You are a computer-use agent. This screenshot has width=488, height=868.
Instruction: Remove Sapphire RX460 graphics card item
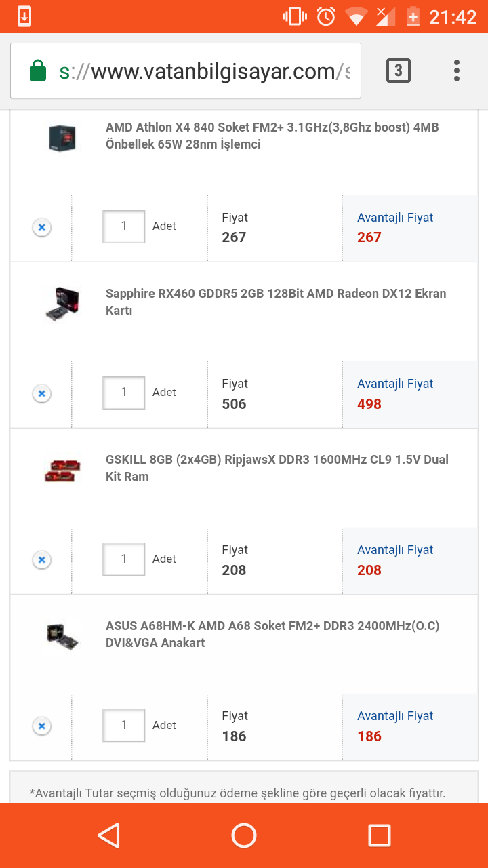[x=41, y=394]
